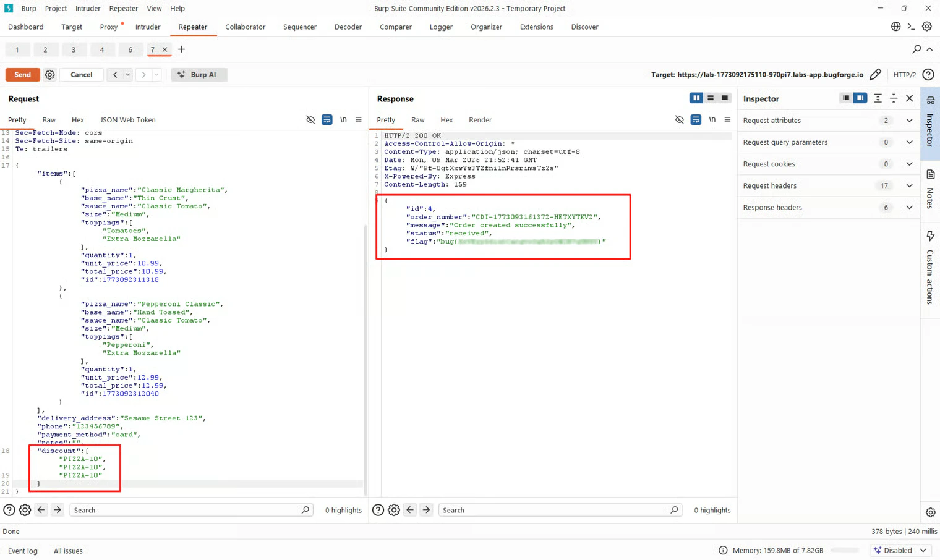Toggle the \n newline display in Request
Screen dimensions: 940x560
pos(343,120)
